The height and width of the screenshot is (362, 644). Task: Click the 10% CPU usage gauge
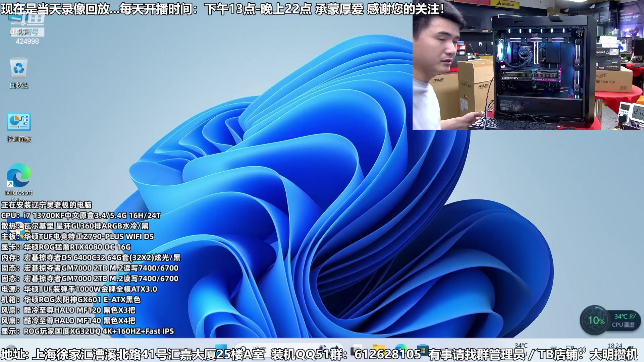pos(596,320)
